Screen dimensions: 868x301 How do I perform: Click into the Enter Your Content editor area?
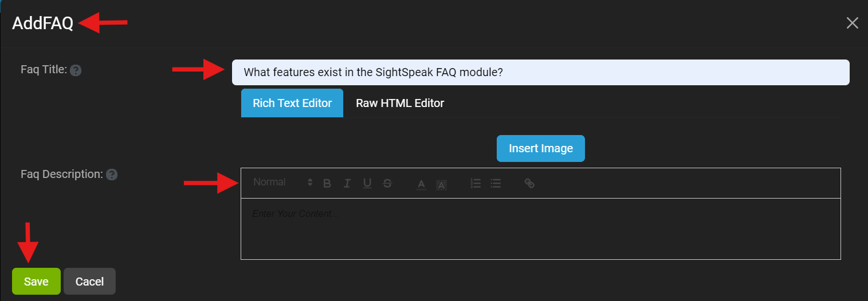point(541,229)
